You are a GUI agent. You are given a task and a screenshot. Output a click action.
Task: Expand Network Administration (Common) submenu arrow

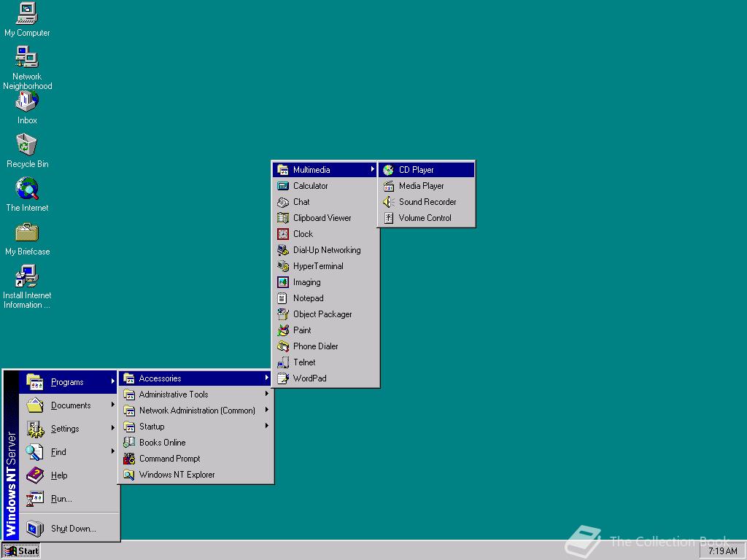pyautogui.click(x=266, y=410)
